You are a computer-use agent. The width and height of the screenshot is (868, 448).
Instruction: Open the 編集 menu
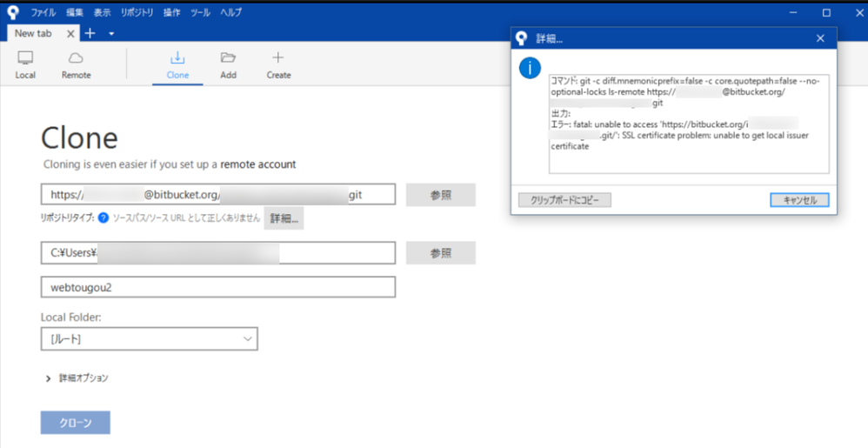(74, 12)
